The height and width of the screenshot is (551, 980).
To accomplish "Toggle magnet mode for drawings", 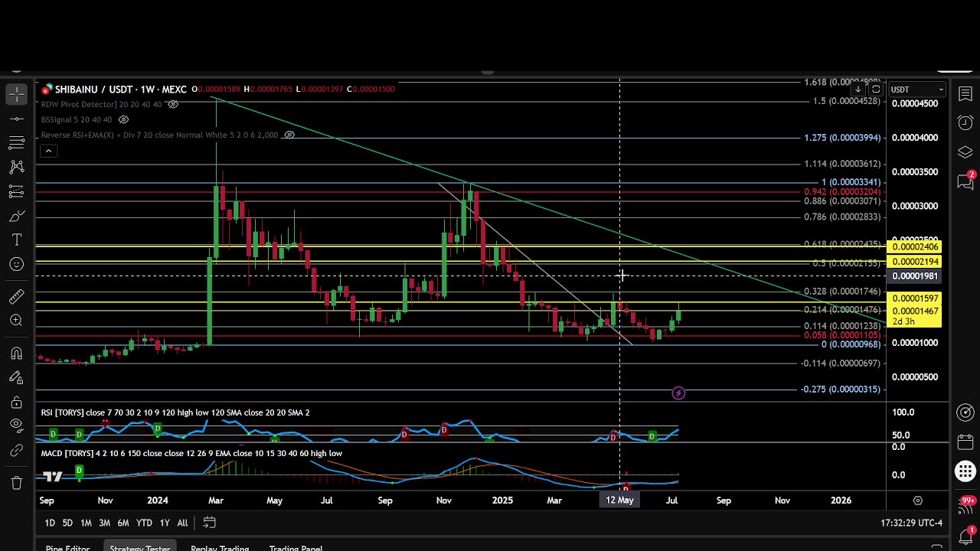I will click(17, 354).
